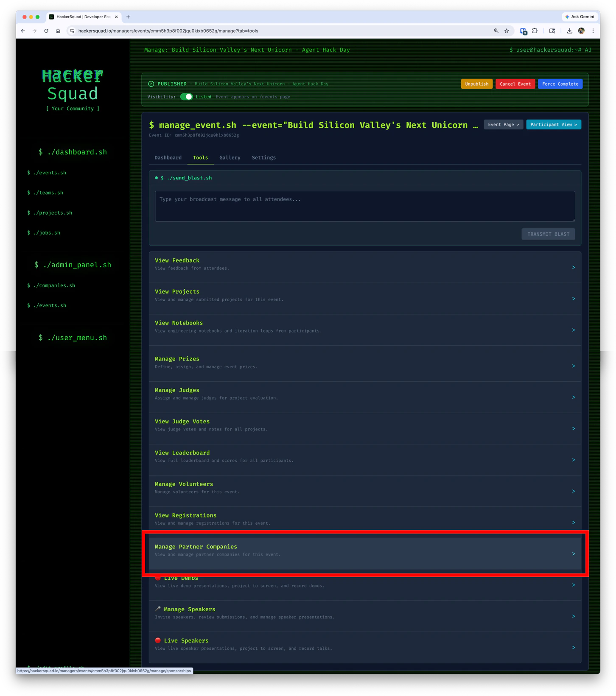
Task: Open Participant View
Action: pos(554,125)
